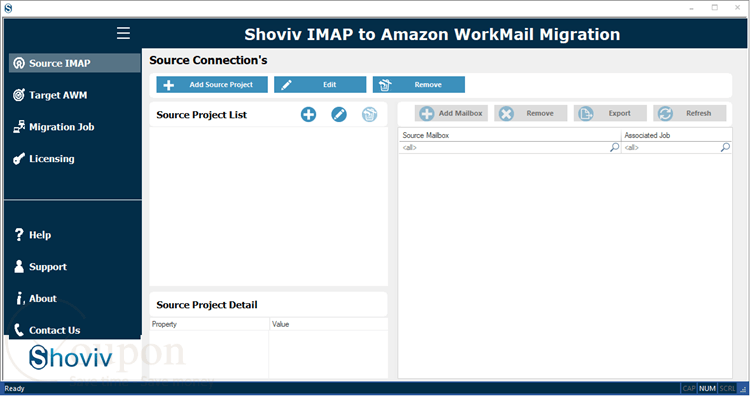Click the Refresh button

pyautogui.click(x=690, y=113)
